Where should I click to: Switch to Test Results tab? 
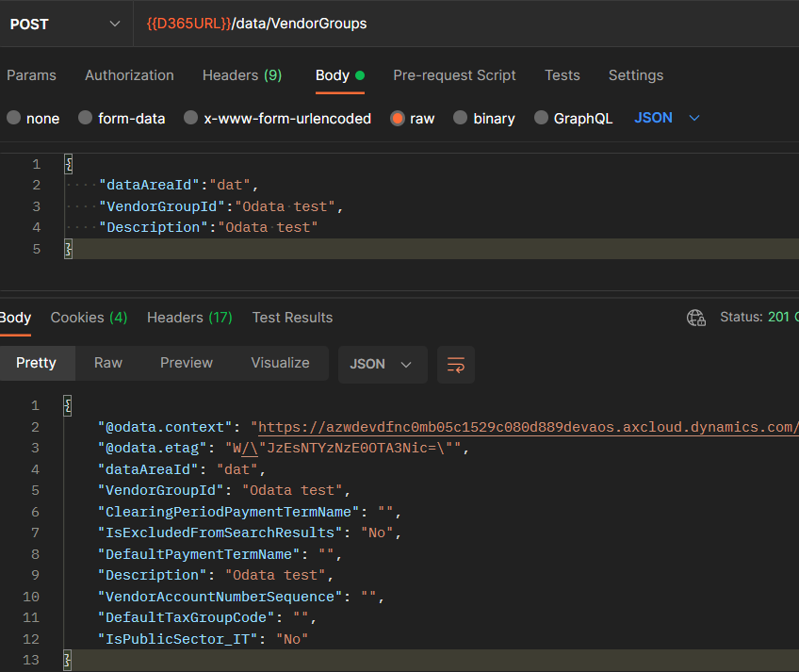(292, 318)
